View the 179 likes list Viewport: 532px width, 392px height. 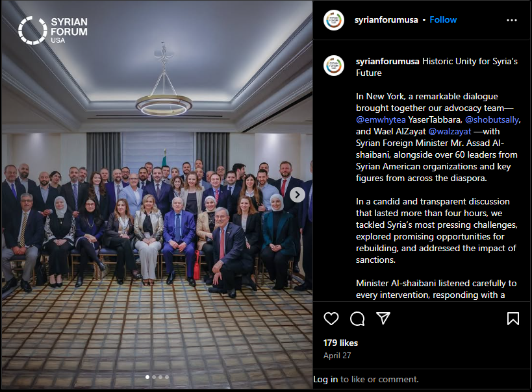tap(340, 343)
